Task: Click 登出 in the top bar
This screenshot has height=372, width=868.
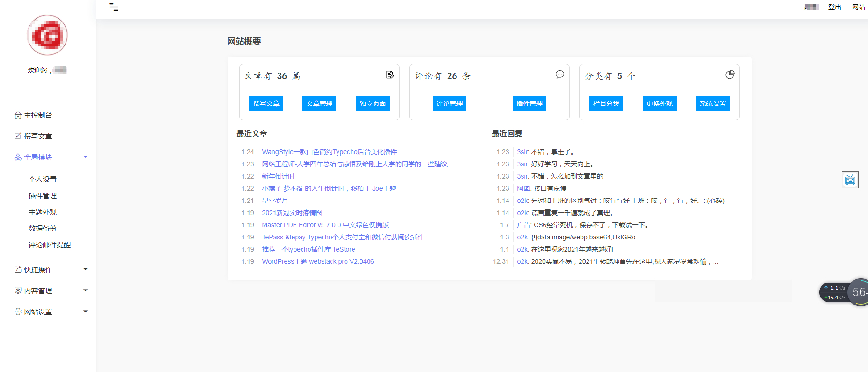Action: pyautogui.click(x=835, y=7)
